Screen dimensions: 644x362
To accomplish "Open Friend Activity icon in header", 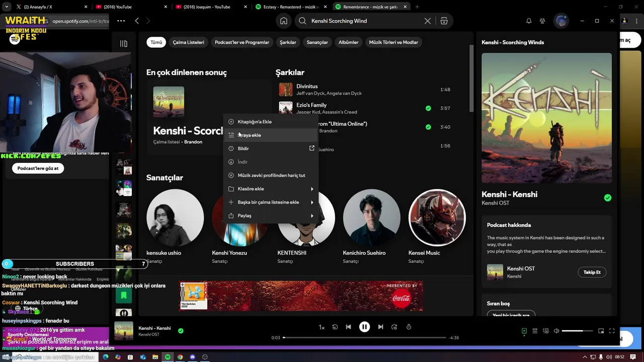I will (542, 21).
